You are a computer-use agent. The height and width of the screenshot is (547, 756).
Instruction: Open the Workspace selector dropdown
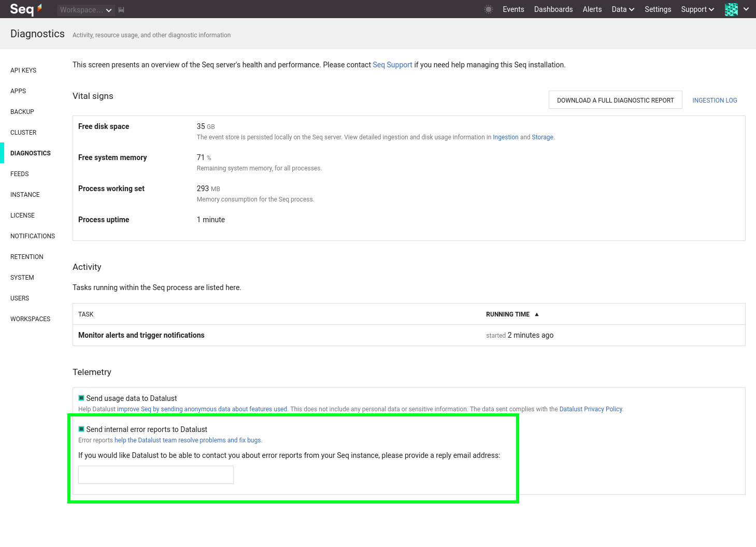[85, 10]
